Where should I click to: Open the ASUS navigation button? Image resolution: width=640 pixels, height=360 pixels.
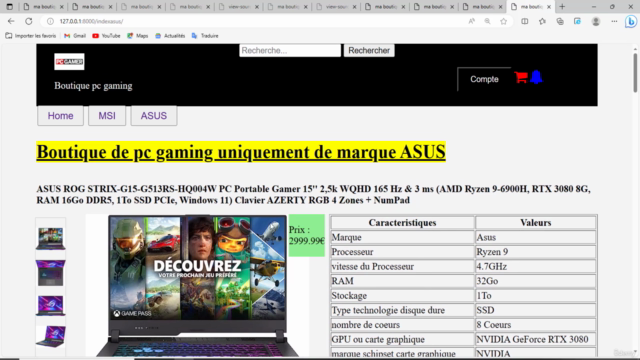(x=154, y=116)
